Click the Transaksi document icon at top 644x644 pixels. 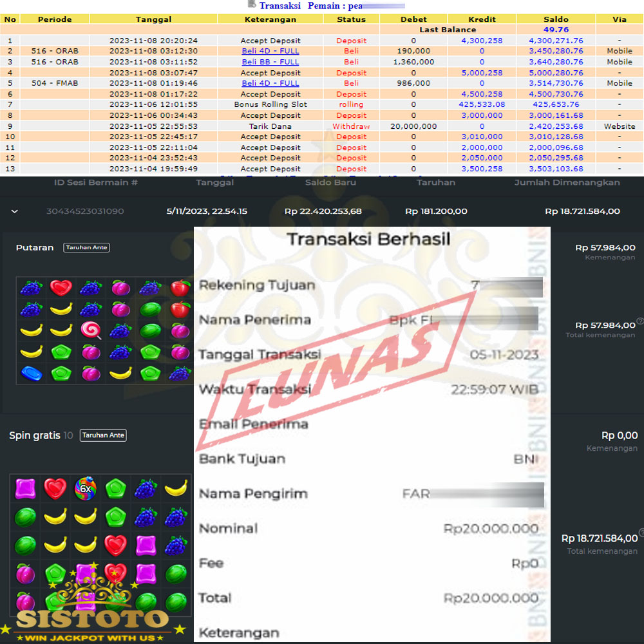click(x=252, y=5)
